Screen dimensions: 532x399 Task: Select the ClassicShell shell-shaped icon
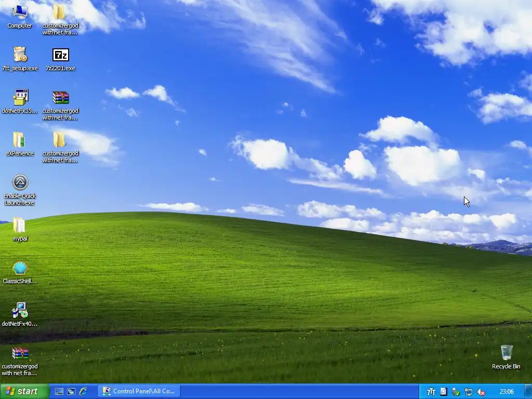(20, 268)
